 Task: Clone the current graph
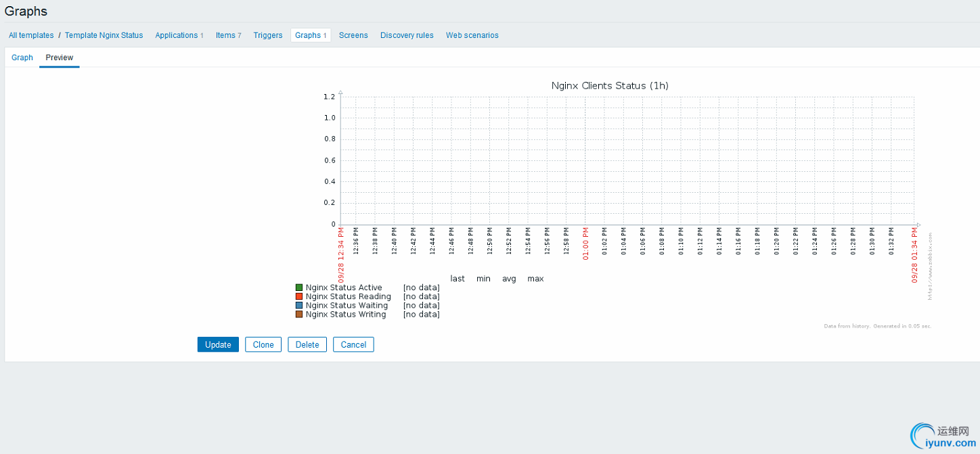click(263, 344)
